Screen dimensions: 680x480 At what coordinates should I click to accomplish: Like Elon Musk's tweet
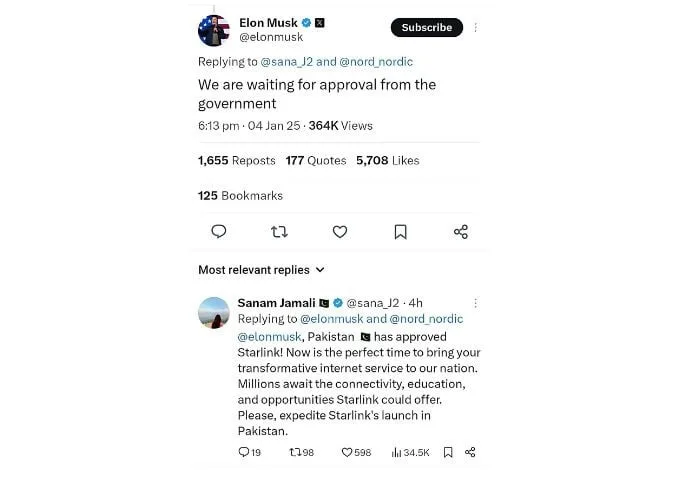[x=340, y=232]
